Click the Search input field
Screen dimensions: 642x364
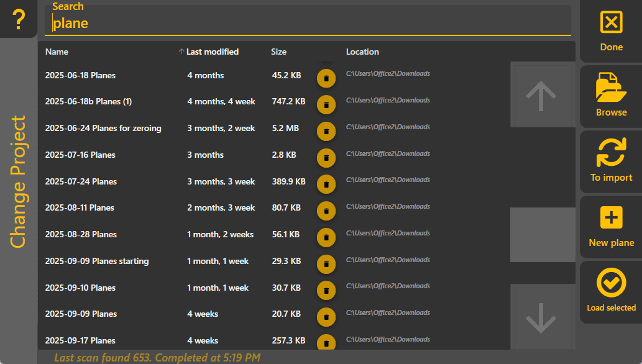click(308, 24)
